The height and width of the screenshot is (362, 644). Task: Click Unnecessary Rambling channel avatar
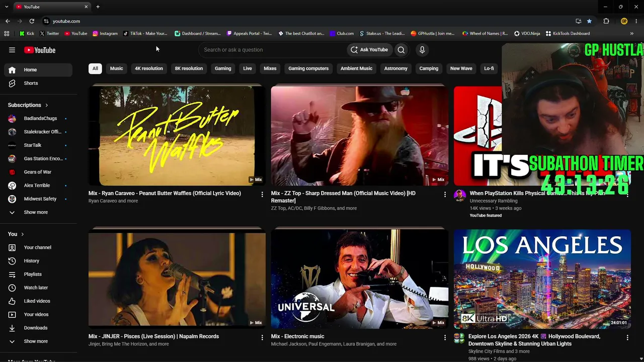[x=459, y=196]
